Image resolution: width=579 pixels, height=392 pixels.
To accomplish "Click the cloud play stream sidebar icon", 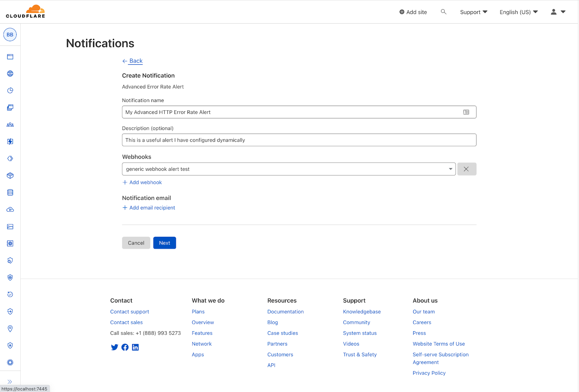I will pos(10,210).
